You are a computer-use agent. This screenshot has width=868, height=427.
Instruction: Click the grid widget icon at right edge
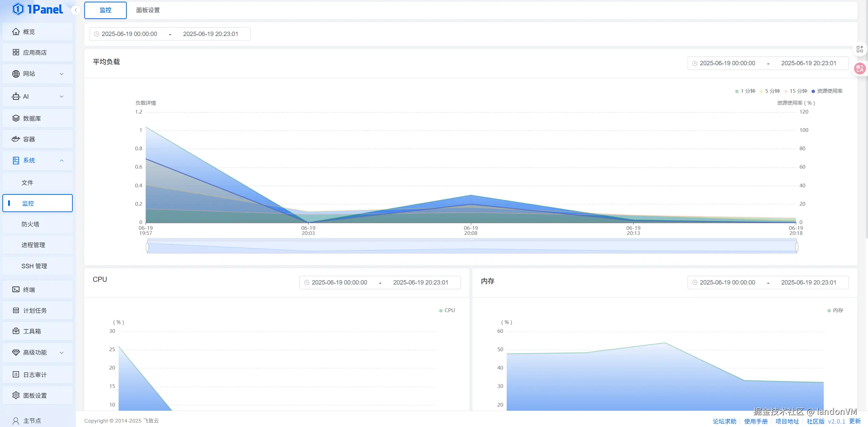pos(860,49)
